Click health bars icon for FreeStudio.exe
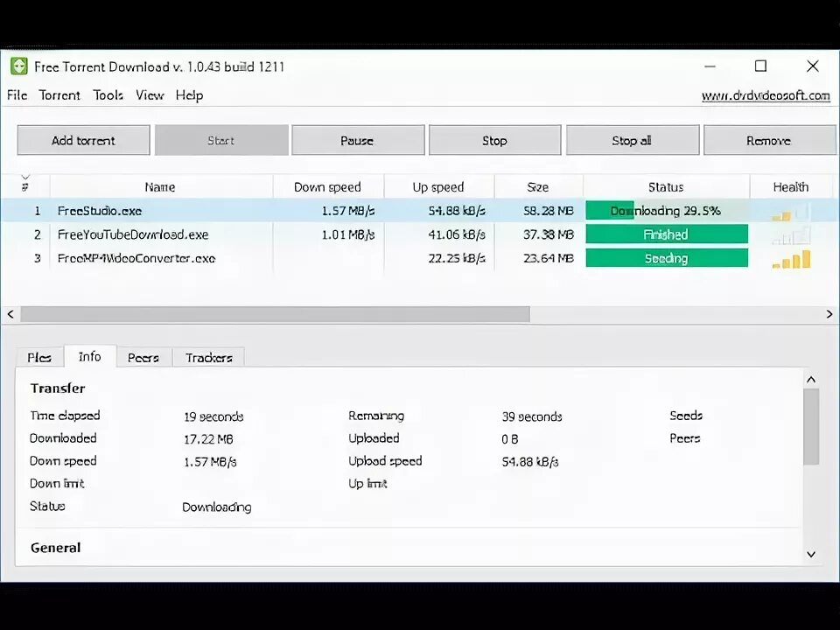 tap(791, 213)
